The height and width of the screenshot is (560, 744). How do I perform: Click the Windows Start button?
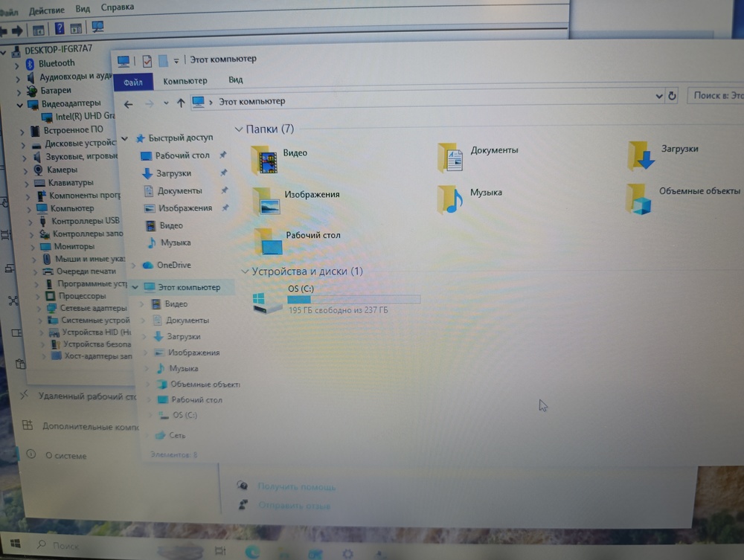pos(15,545)
